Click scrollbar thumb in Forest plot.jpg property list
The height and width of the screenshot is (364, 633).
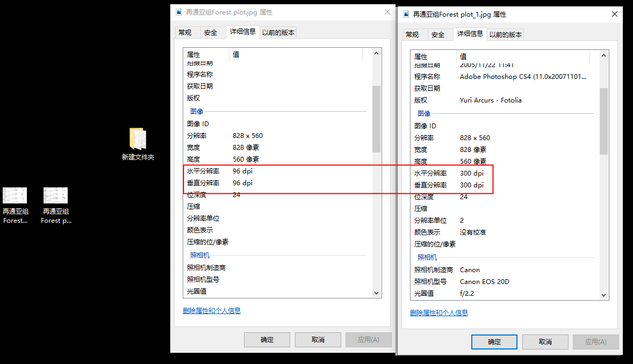[376, 119]
